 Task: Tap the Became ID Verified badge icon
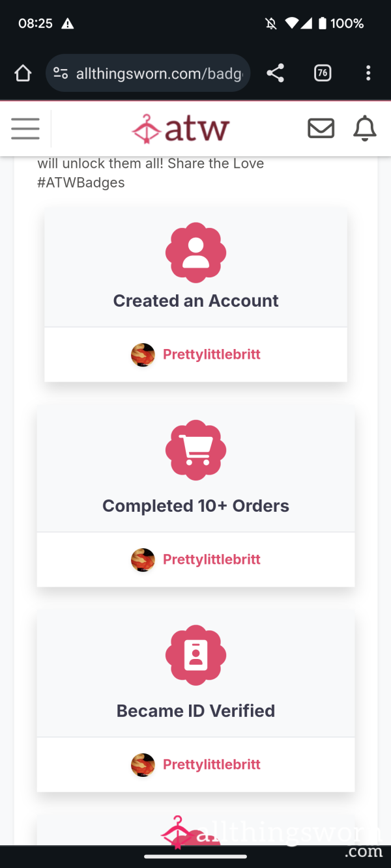(x=195, y=655)
